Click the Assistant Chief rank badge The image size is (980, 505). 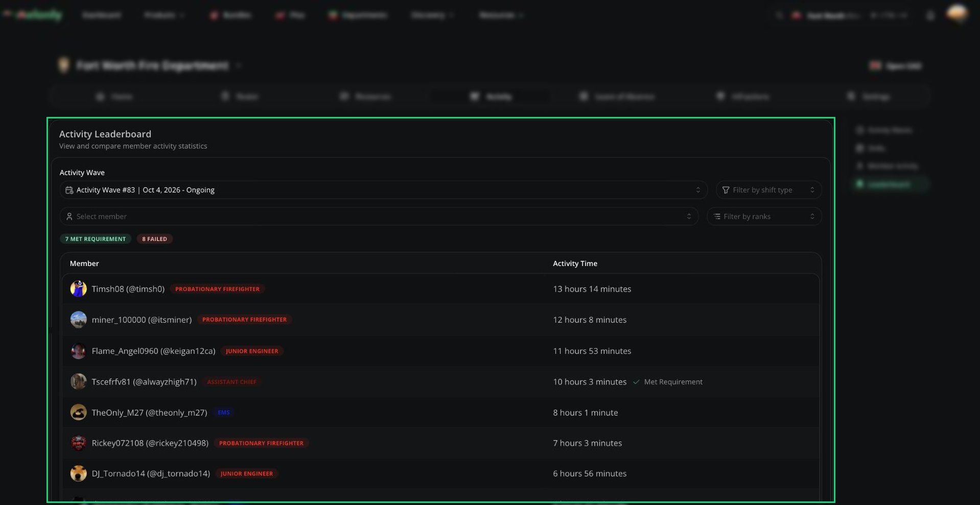[231, 382]
